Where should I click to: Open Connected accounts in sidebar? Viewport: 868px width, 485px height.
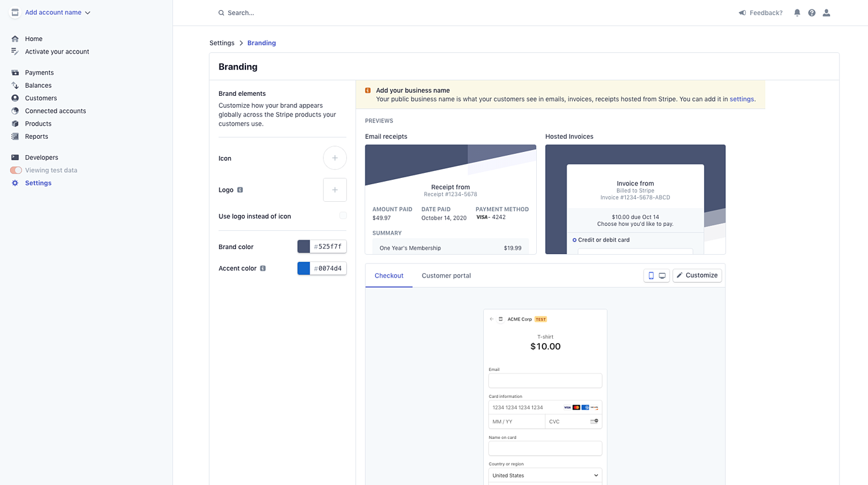click(56, 111)
